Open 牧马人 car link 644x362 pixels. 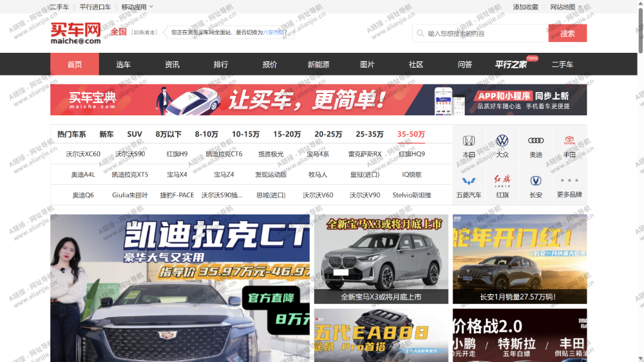(x=318, y=175)
